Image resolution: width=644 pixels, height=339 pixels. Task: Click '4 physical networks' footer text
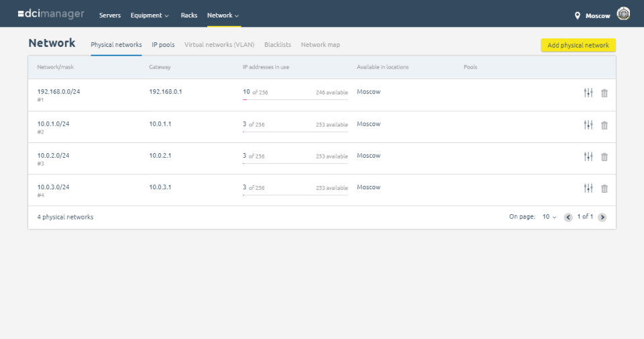[x=65, y=217]
